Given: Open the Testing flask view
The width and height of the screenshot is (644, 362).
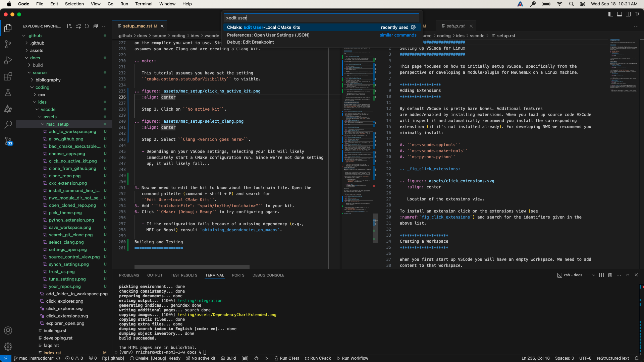Looking at the screenshot, I should point(8,93).
